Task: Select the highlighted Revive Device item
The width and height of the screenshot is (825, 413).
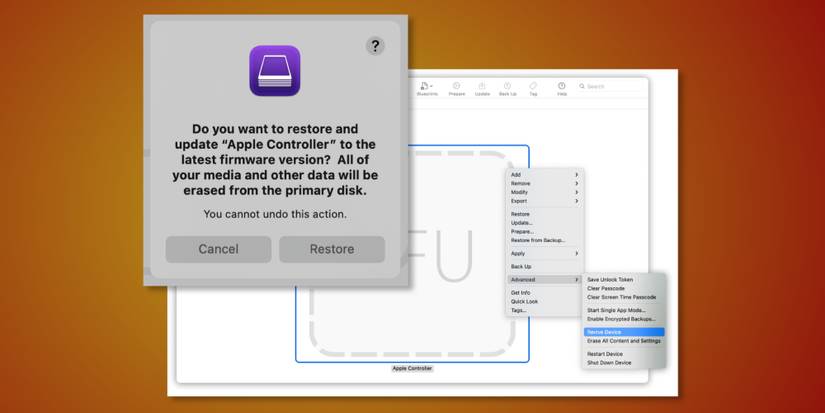Action: [624, 332]
